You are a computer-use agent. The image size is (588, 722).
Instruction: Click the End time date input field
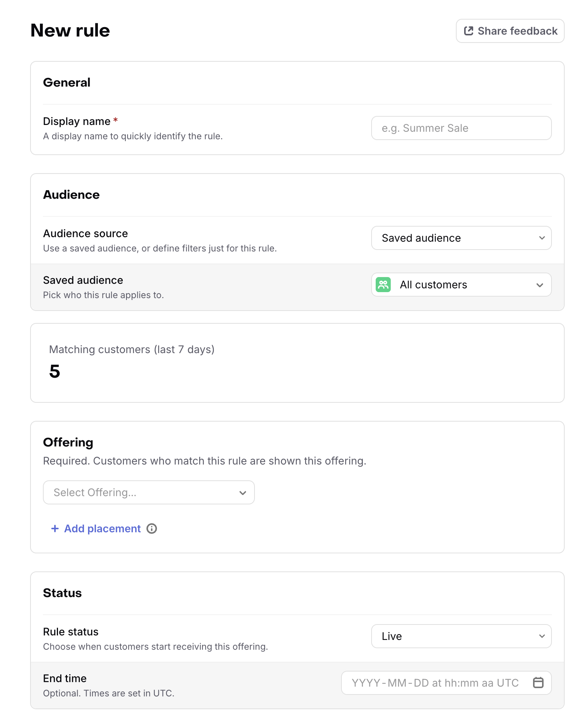[x=446, y=682]
